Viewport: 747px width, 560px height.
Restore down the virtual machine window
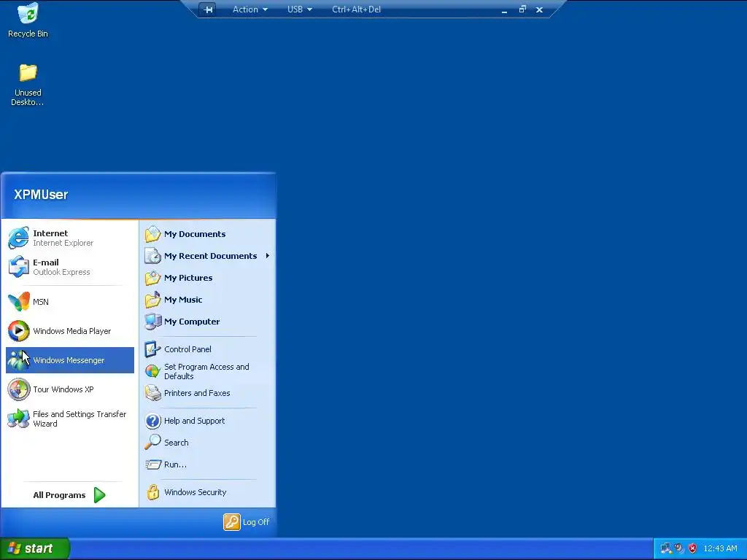(x=522, y=9)
